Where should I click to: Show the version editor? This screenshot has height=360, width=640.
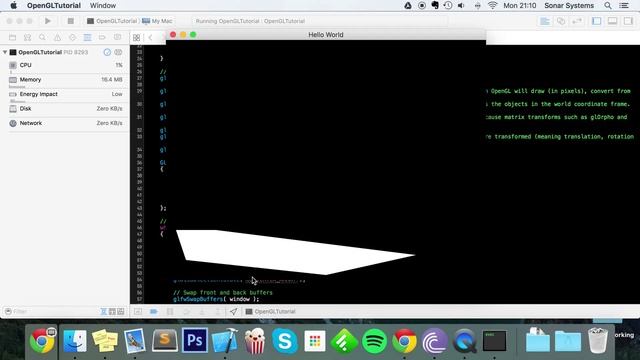(577, 21)
